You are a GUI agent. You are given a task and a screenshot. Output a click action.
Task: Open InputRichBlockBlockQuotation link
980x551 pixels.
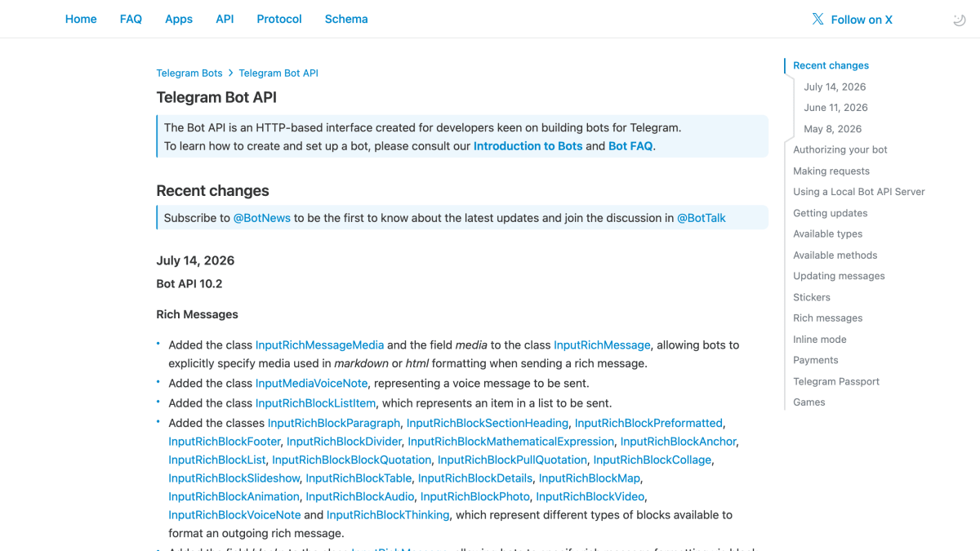click(352, 460)
